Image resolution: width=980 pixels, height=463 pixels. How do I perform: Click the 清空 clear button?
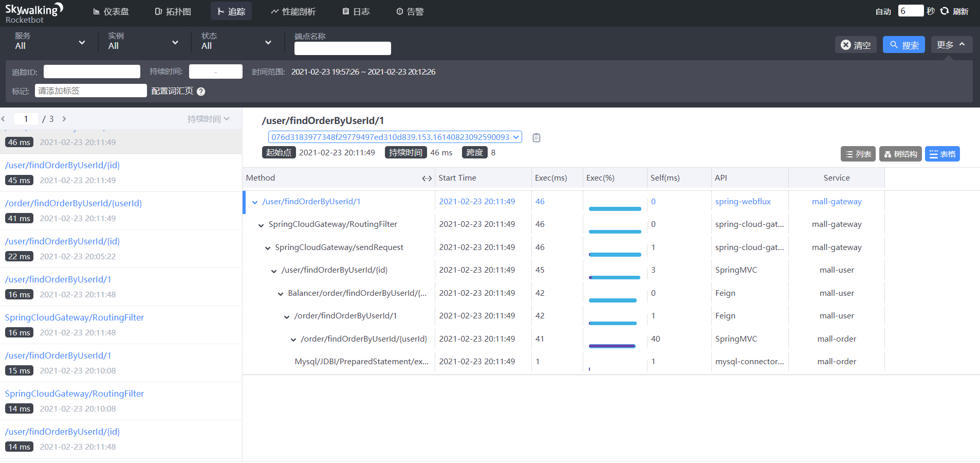pyautogui.click(x=856, y=45)
